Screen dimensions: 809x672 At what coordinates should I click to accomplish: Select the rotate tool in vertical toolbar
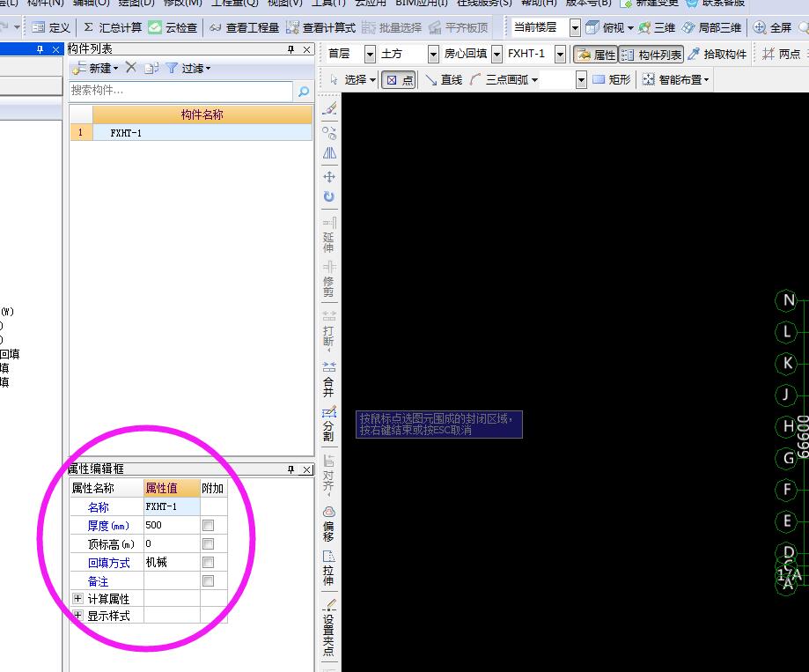coord(329,196)
